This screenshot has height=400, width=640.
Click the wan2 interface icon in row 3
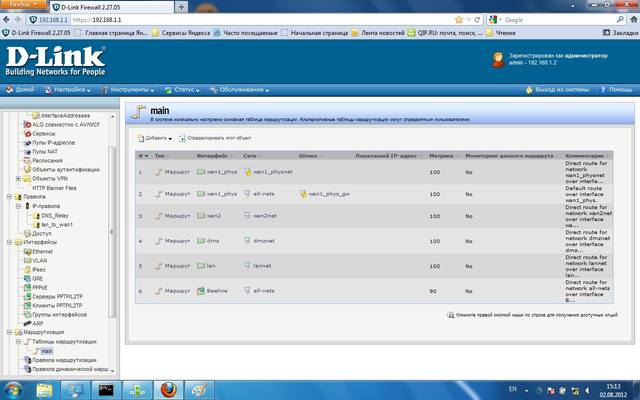pos(201,216)
